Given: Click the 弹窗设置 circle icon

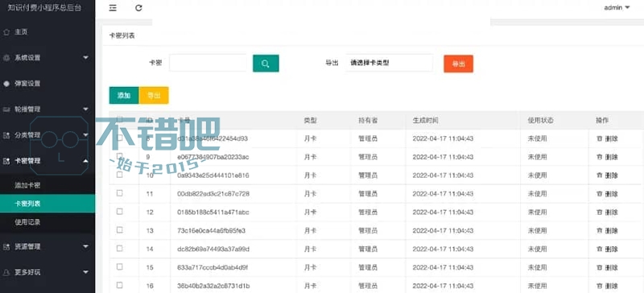Looking at the screenshot, I should pyautogui.click(x=6, y=84).
